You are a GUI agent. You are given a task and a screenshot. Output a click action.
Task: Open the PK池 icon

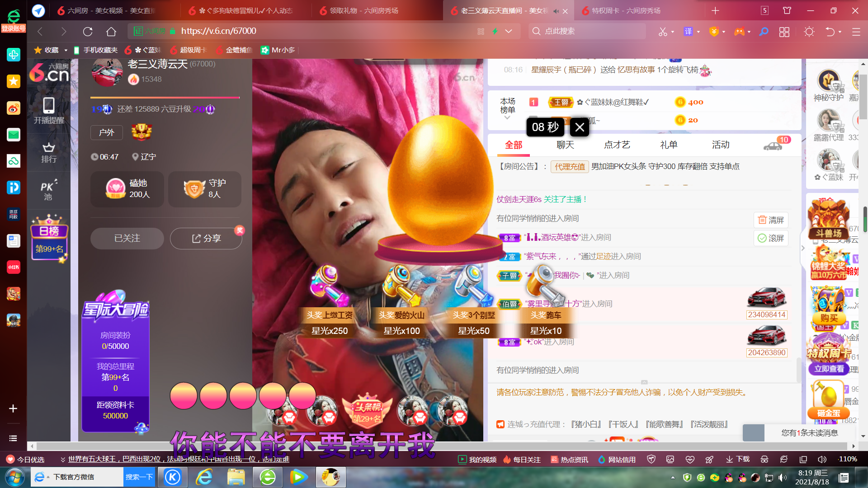click(49, 190)
